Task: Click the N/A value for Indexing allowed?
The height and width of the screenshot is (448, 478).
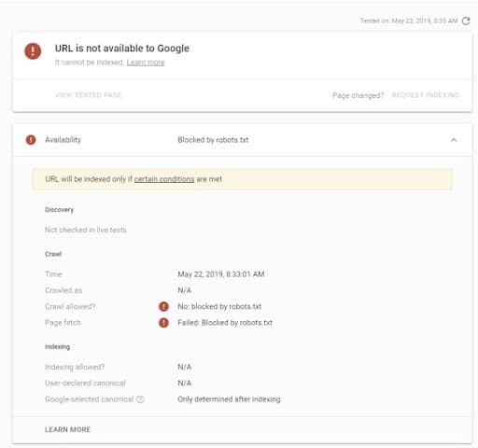Action: 185,367
